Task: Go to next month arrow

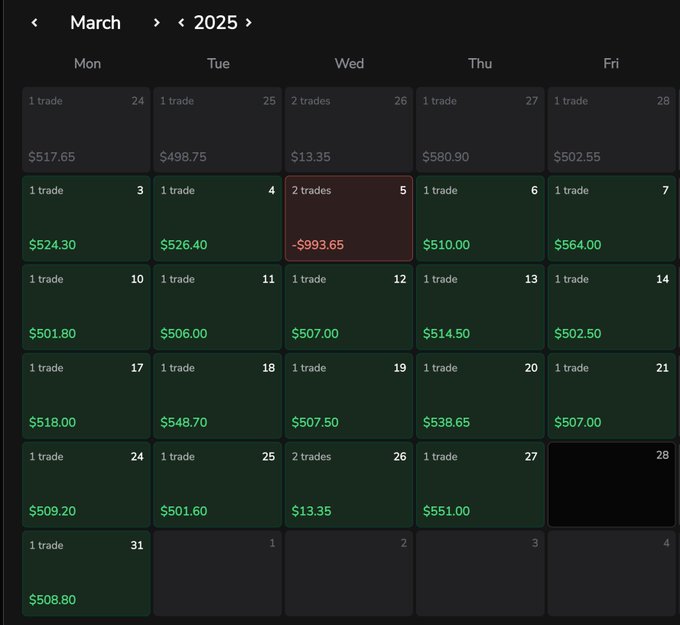Action: (157, 23)
